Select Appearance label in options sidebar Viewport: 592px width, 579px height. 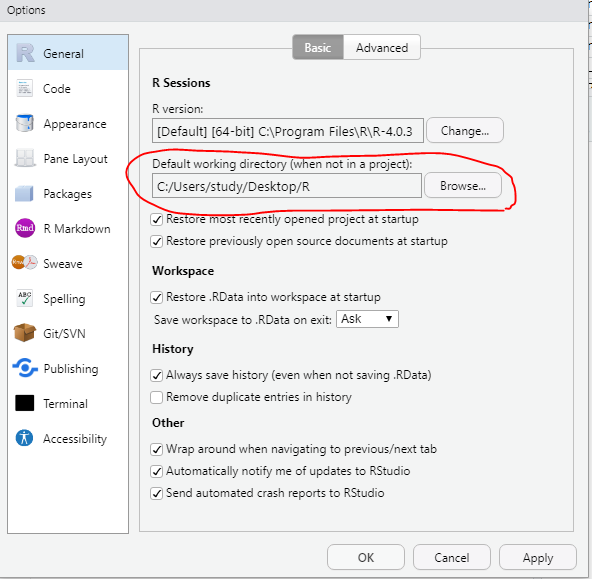pyautogui.click(x=75, y=124)
